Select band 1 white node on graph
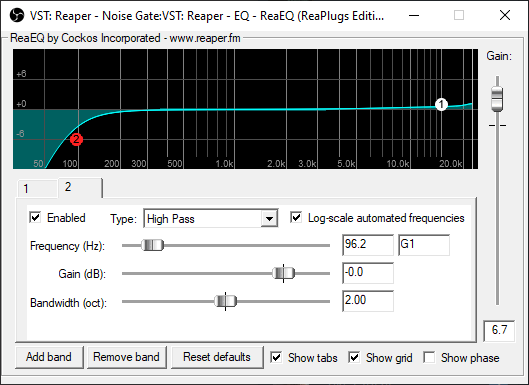Screen dimensions: 529x385 click(x=441, y=104)
